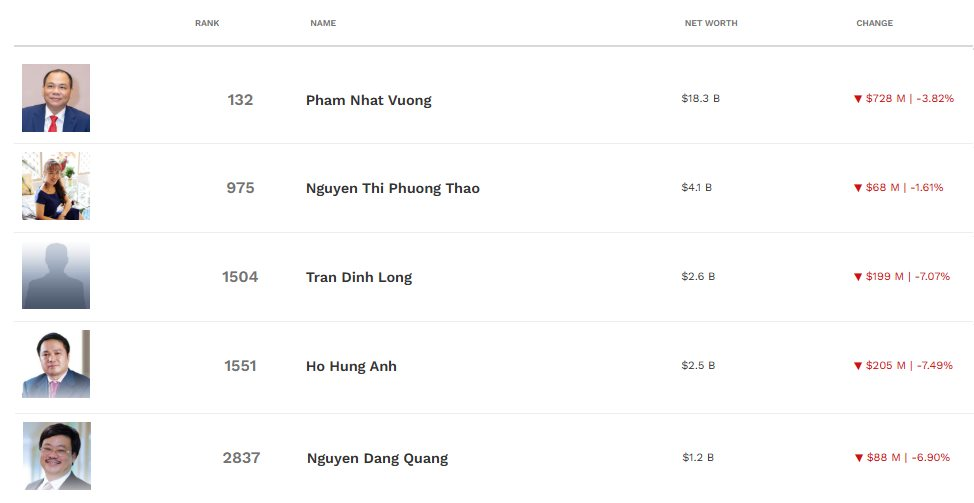Sort by the CHANGE column header
The height and width of the screenshot is (503, 974).
(874, 23)
